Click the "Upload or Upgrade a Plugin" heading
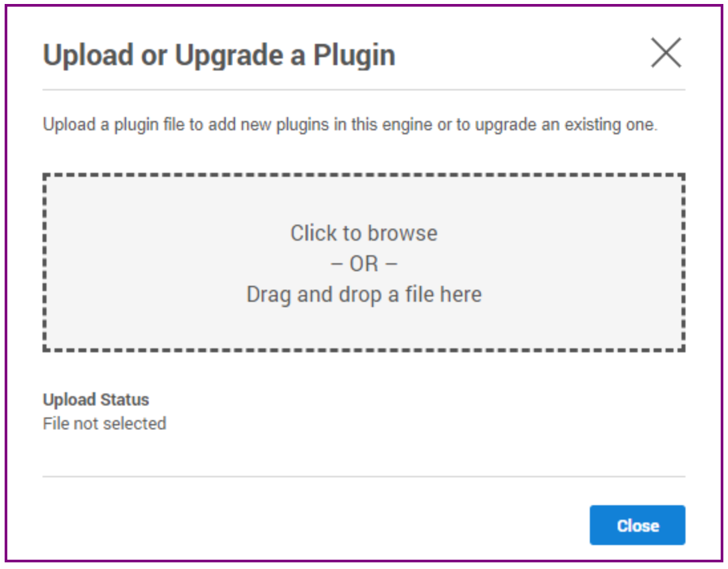Image resolution: width=728 pixels, height=569 pixels. 219,55
